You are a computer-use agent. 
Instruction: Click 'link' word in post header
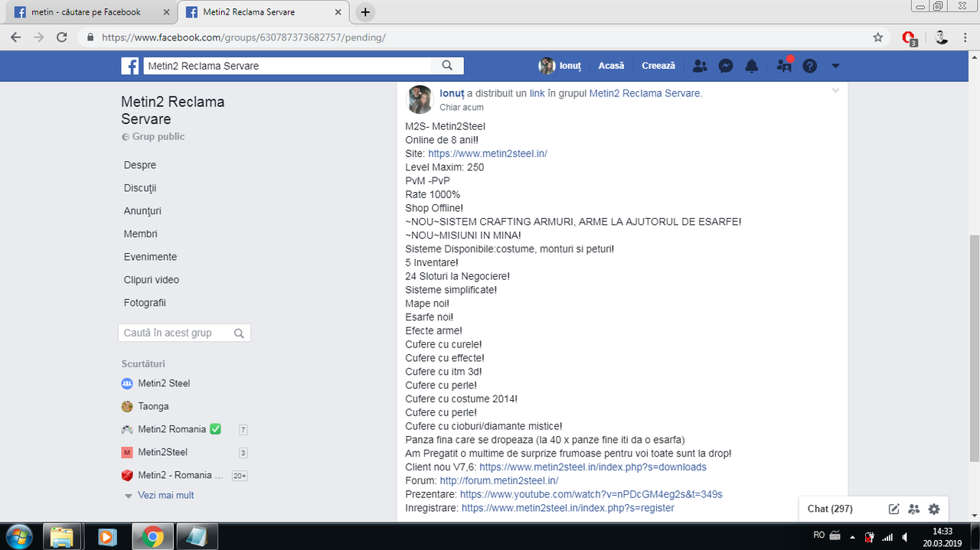[x=537, y=93]
